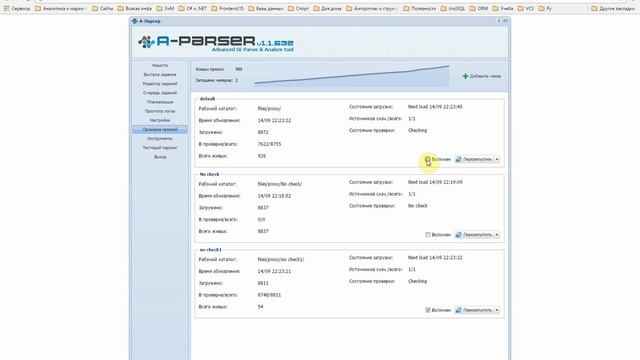The height and width of the screenshot is (360, 640).
Task: Expand Перезапустить dropdown arrow in No check checker
Action: [x=497, y=235]
